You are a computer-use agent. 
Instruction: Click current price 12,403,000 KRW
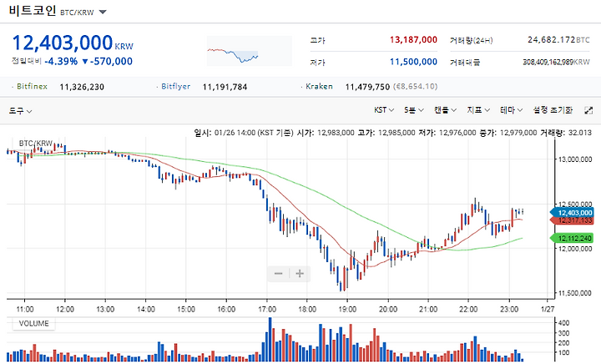tap(73, 43)
